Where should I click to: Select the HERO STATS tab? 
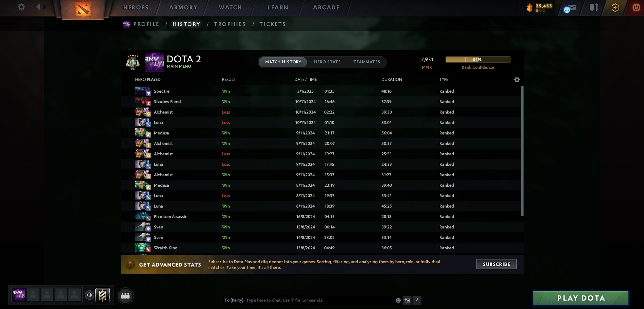click(327, 62)
